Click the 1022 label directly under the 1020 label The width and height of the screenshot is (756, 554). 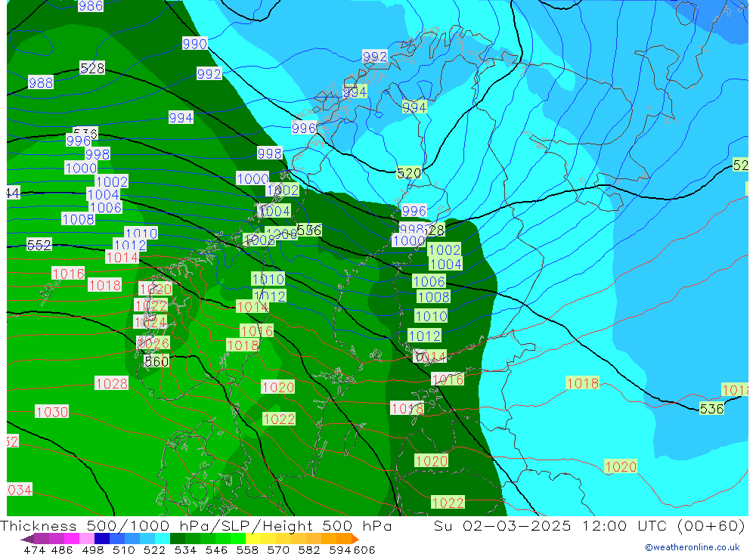279,419
